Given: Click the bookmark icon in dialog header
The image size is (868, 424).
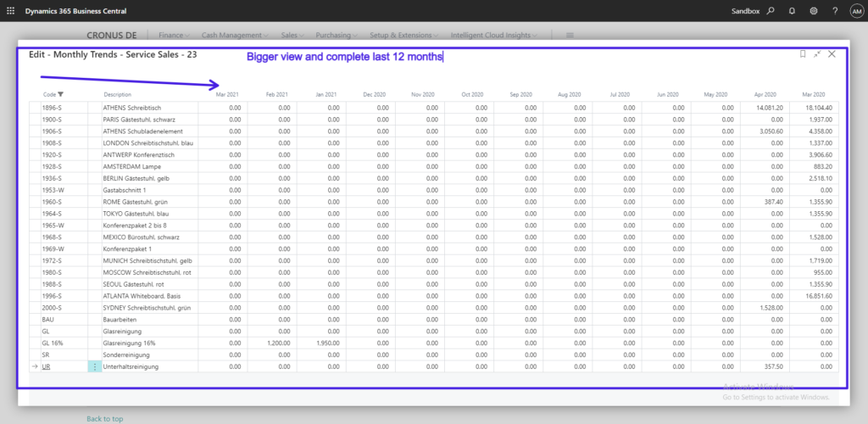Looking at the screenshot, I should (803, 53).
